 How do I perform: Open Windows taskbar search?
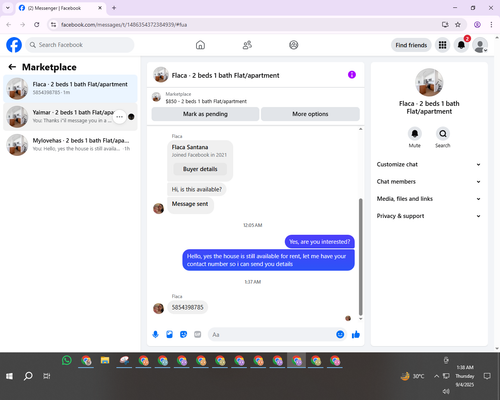coord(28,376)
